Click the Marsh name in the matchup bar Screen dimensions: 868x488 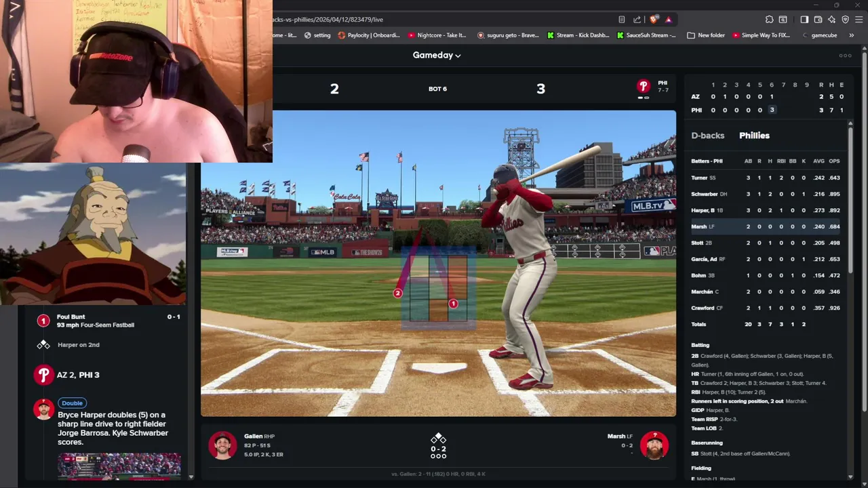(616, 436)
